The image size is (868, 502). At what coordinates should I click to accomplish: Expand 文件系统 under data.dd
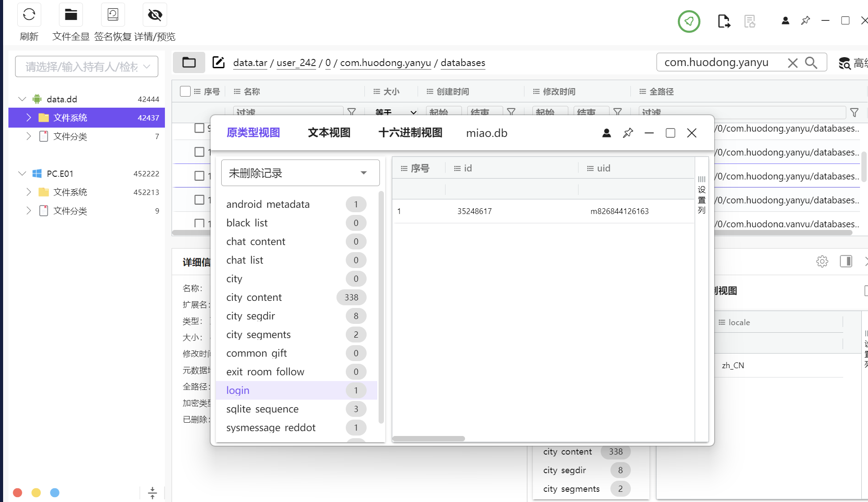[x=29, y=117]
